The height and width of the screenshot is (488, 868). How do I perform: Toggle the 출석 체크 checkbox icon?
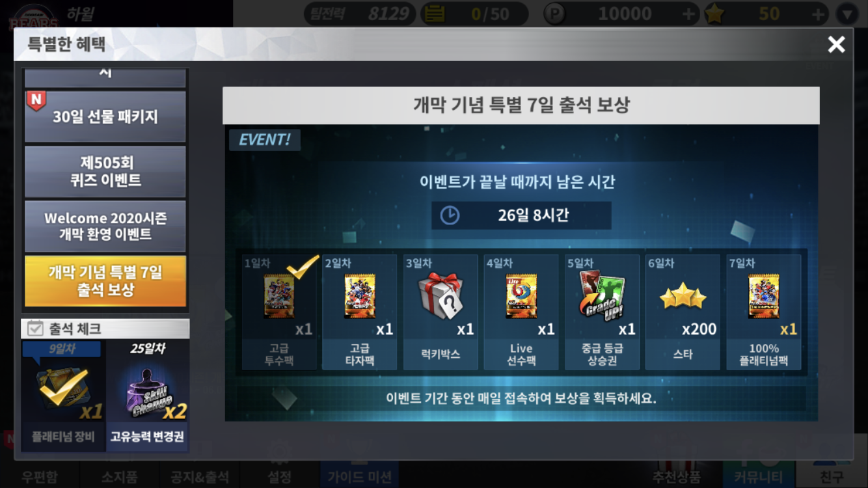coord(36,329)
